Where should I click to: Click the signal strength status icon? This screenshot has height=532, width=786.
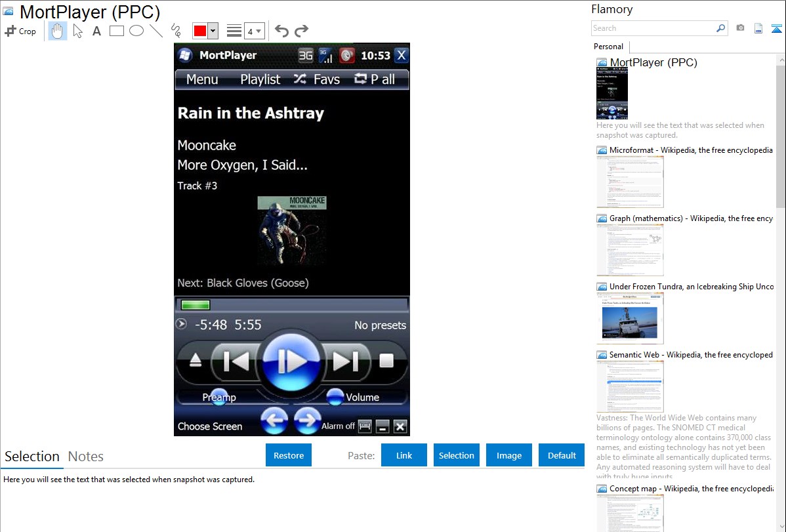tap(326, 55)
